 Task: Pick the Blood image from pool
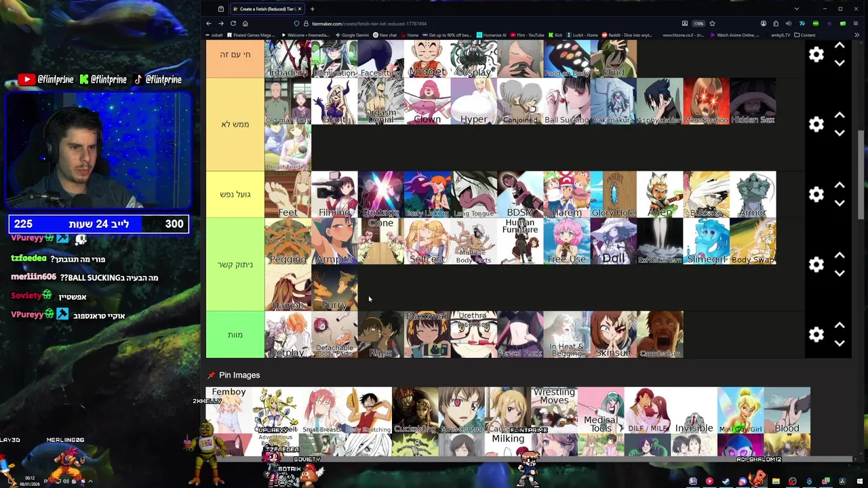point(787,410)
